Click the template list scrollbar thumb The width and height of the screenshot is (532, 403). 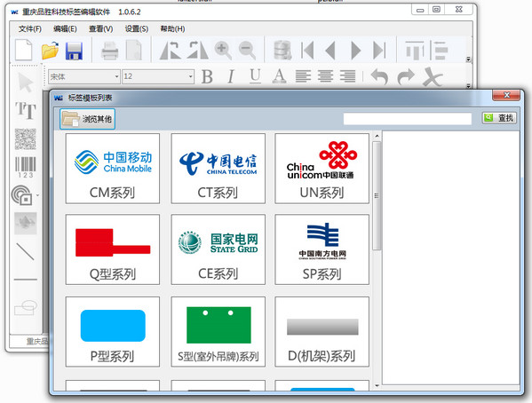pyautogui.click(x=377, y=196)
